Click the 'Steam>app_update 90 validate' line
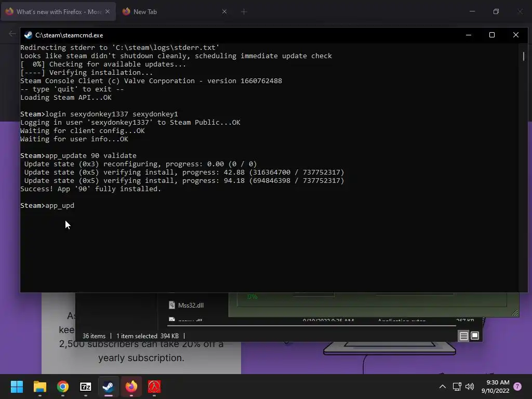The width and height of the screenshot is (532, 399). 78,156
